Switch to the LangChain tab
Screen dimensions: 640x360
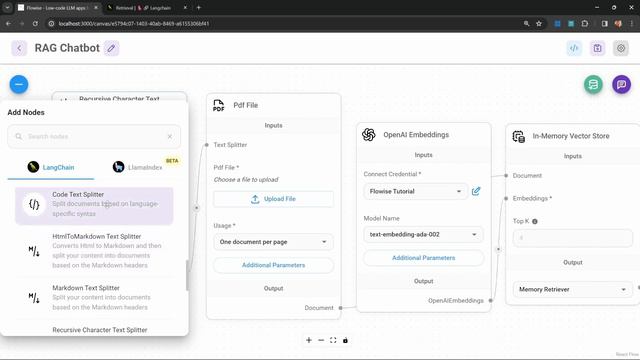[51, 167]
